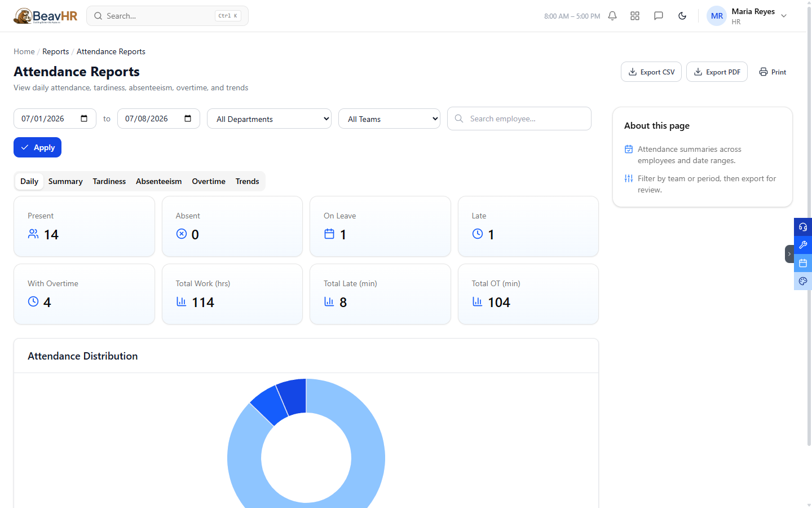The width and height of the screenshot is (812, 508).
Task: Toggle dark mode with moon icon
Action: pos(682,16)
